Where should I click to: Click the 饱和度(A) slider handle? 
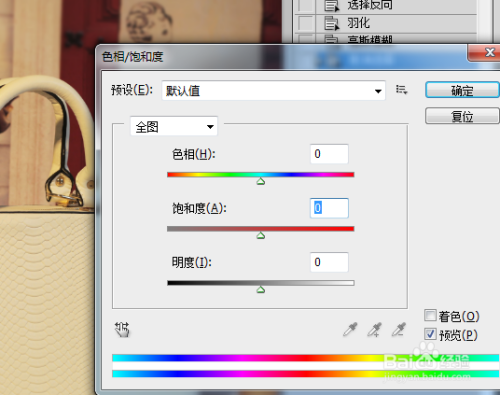(x=261, y=236)
